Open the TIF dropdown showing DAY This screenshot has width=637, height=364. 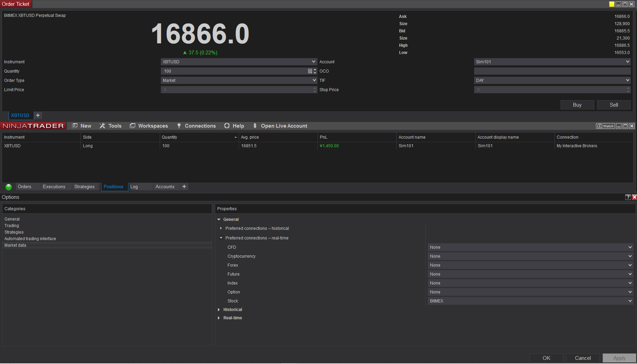[x=552, y=81]
